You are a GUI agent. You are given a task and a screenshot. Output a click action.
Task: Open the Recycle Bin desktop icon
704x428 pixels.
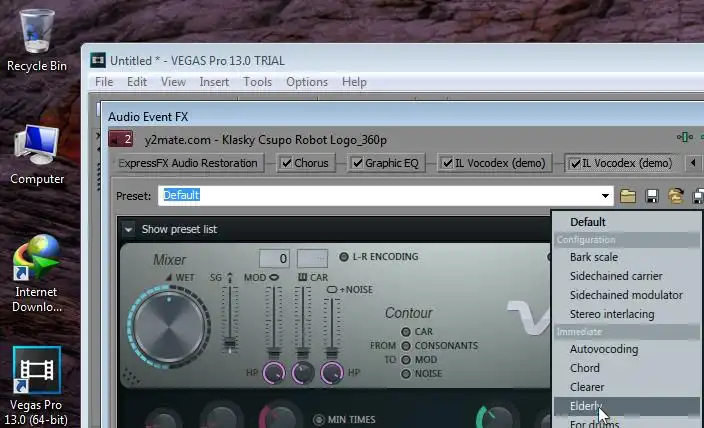(x=36, y=40)
